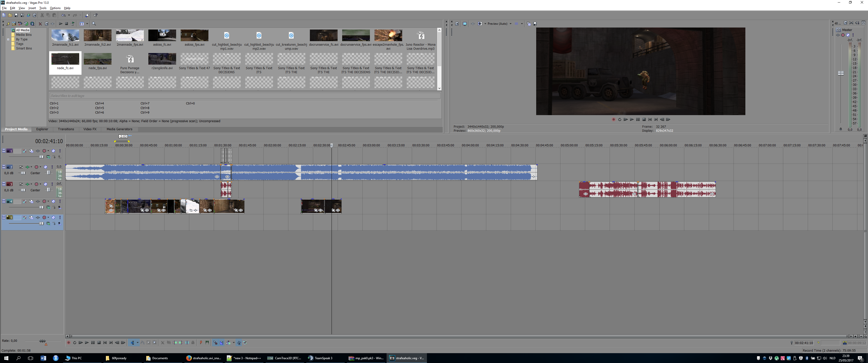The height and width of the screenshot is (363, 868).
Task: Insert a marker with the orange flag icon
Action: point(201,343)
